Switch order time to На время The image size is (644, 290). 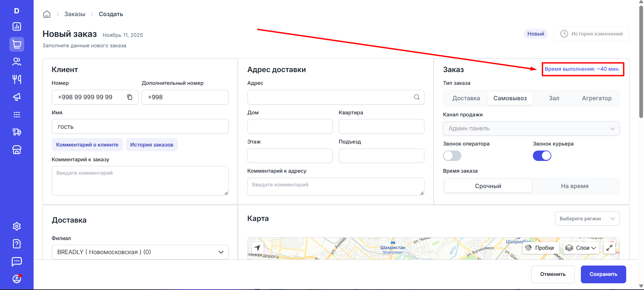click(574, 186)
